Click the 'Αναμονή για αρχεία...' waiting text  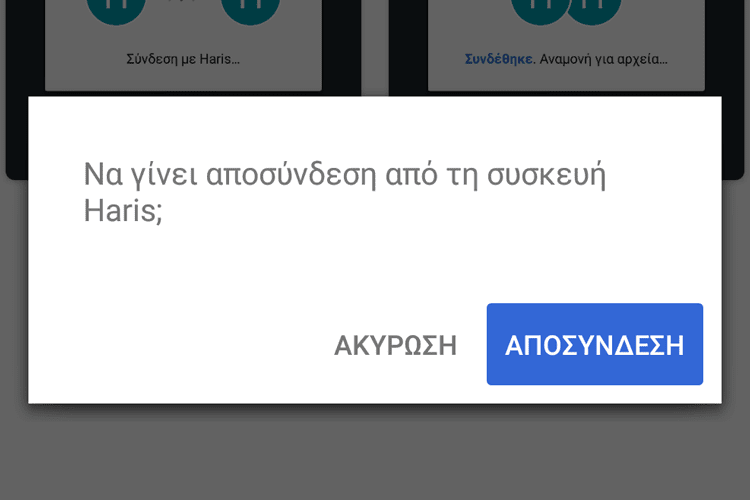coord(604,59)
